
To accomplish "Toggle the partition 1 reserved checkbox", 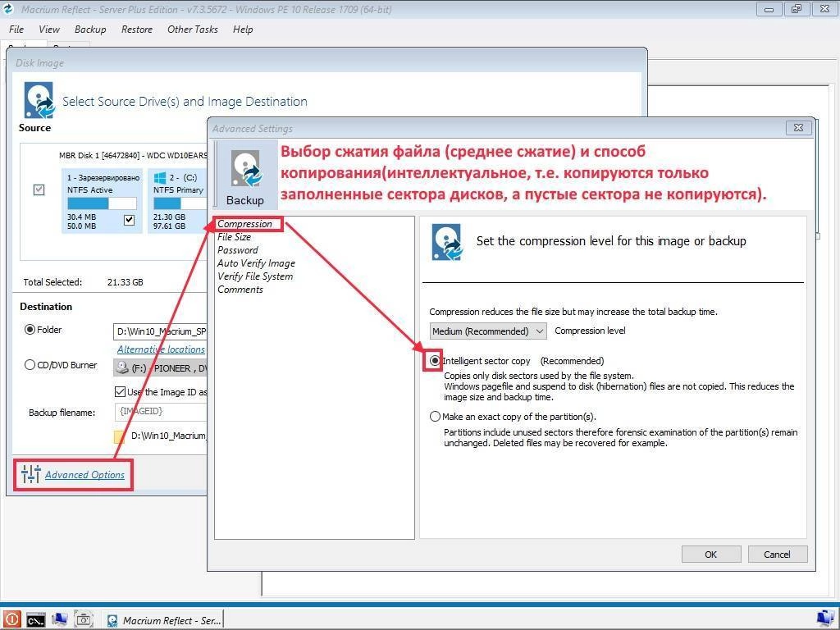I will tap(129, 220).
